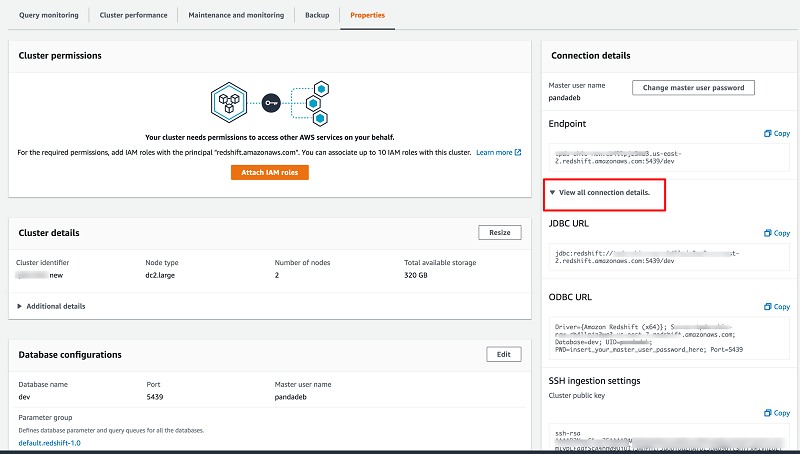The height and width of the screenshot is (454, 800).
Task: Collapse View all connection details
Action: tap(600, 193)
